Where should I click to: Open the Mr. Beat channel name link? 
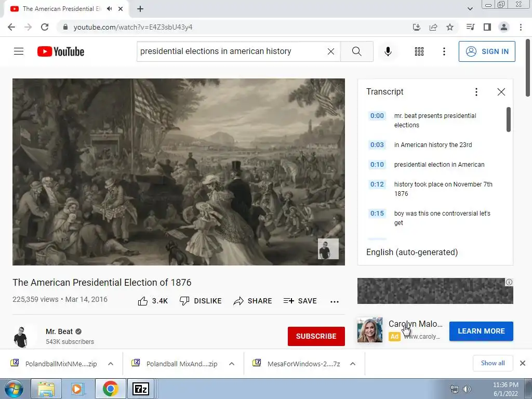click(x=59, y=331)
